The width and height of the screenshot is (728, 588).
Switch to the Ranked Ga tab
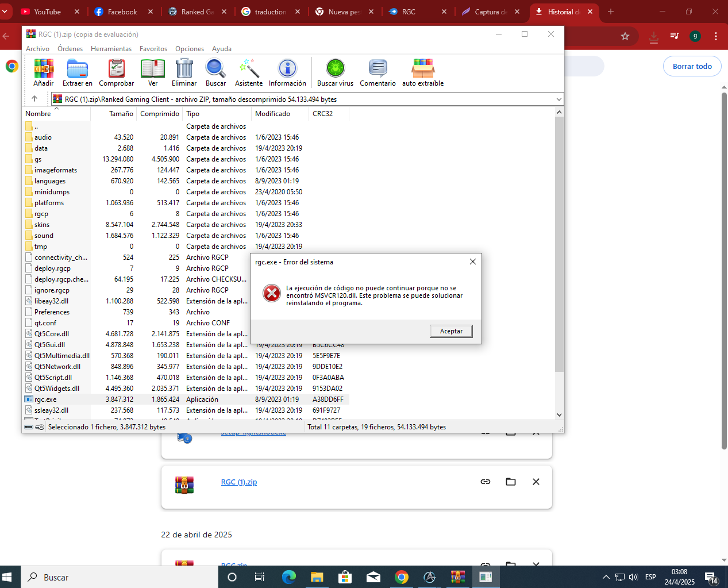tap(197, 11)
